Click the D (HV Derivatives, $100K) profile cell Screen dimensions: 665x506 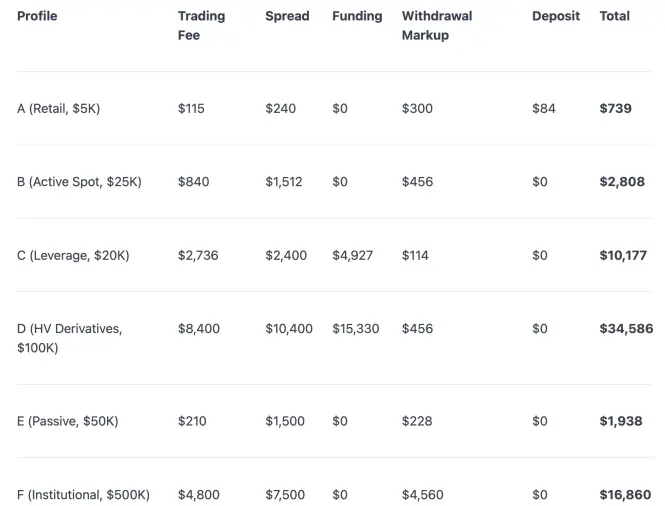(70, 338)
